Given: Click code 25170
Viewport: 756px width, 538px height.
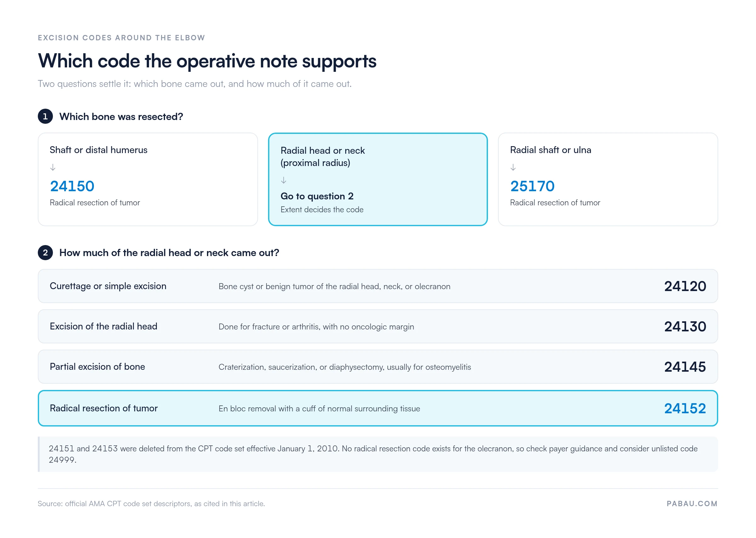Looking at the screenshot, I should [x=532, y=186].
